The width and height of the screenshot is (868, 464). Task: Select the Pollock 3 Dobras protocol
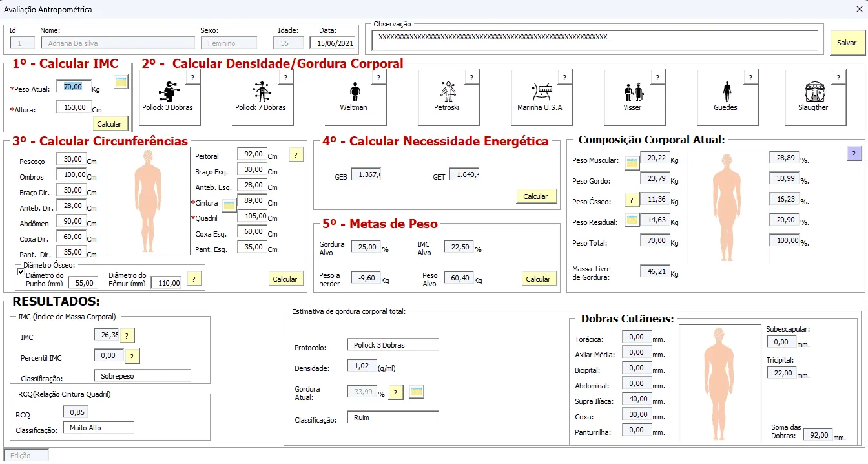[170, 98]
